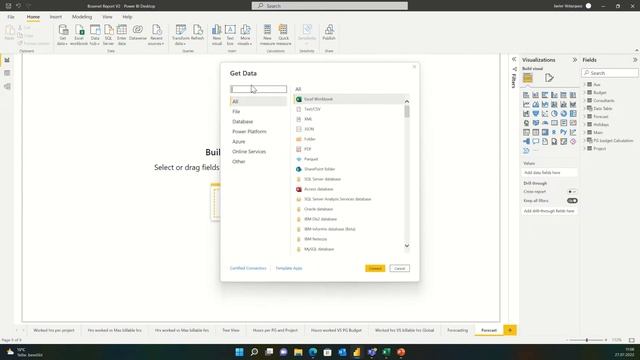Pick the Line chart visualization icon
The height and width of the screenshot is (360, 640).
tap(526, 104)
